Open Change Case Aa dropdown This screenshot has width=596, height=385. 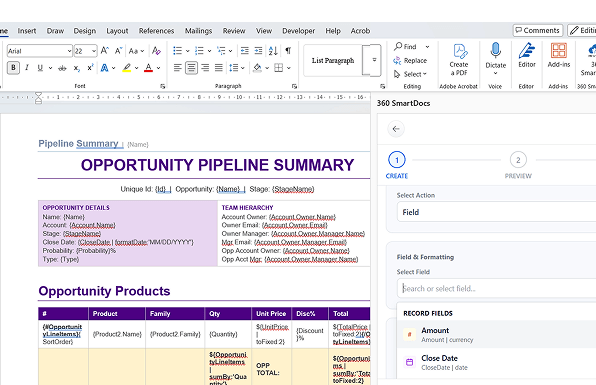tap(136, 51)
